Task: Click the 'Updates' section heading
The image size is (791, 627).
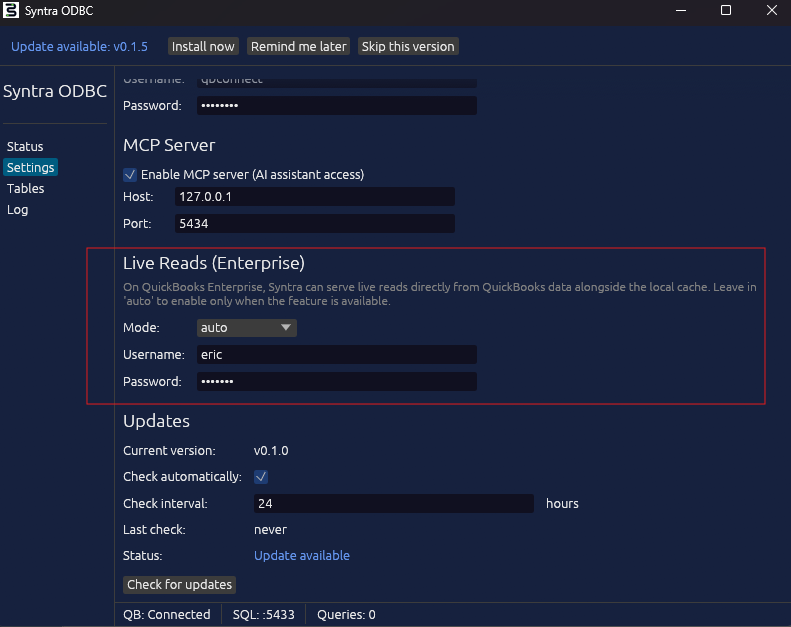Action: [x=156, y=421]
